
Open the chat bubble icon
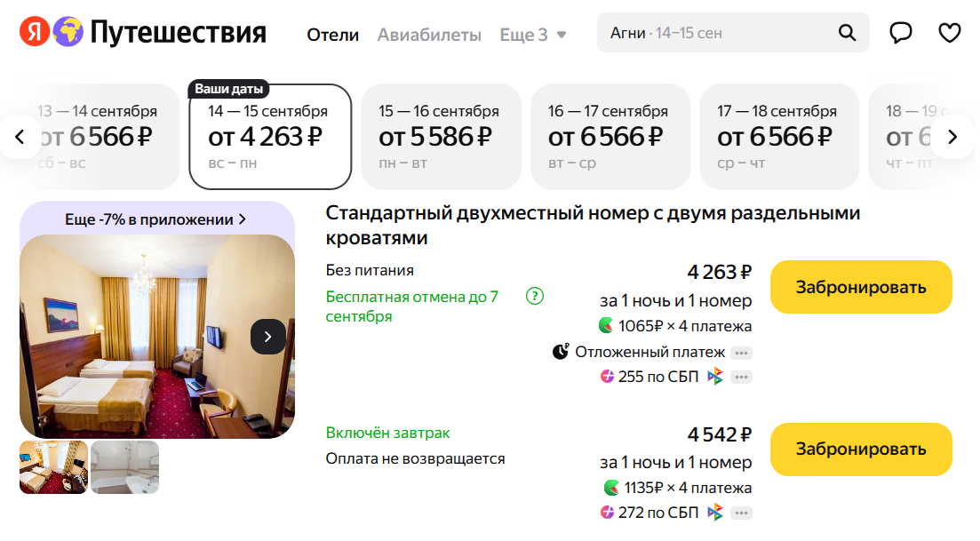[900, 32]
